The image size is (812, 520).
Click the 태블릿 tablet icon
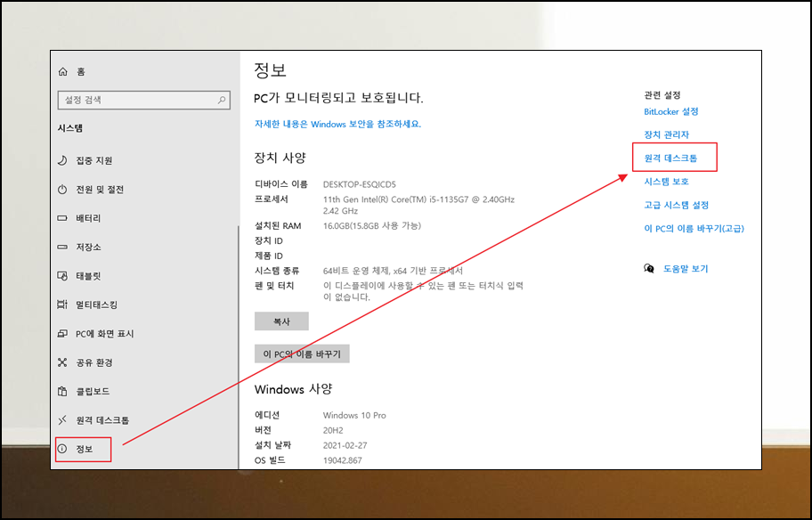pyautogui.click(x=62, y=276)
